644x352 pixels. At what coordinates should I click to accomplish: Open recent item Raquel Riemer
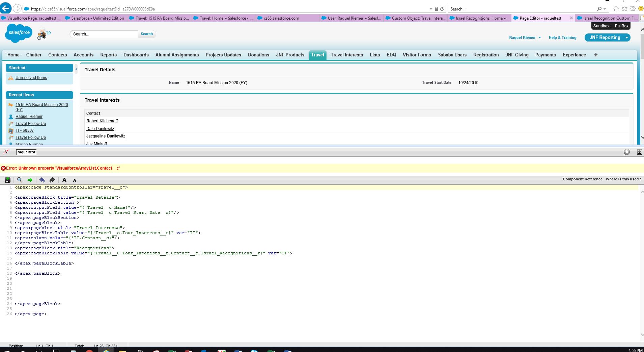tap(29, 117)
